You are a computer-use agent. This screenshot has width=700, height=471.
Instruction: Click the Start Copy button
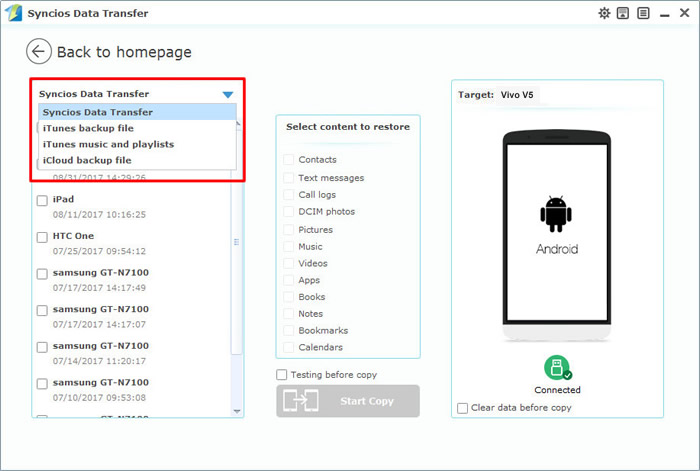(348, 401)
